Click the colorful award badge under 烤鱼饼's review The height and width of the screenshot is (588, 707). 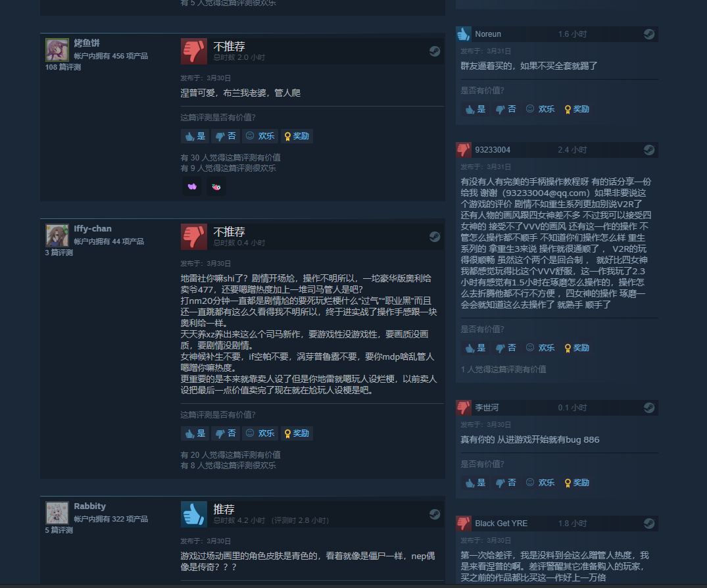[216, 187]
